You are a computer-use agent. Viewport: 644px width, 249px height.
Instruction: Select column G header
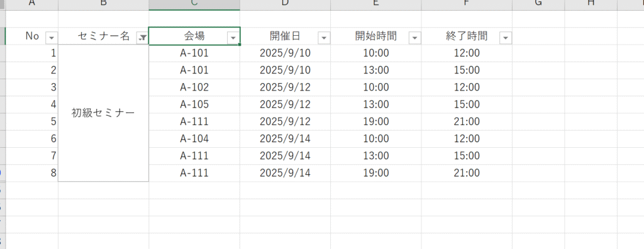[538, 4]
